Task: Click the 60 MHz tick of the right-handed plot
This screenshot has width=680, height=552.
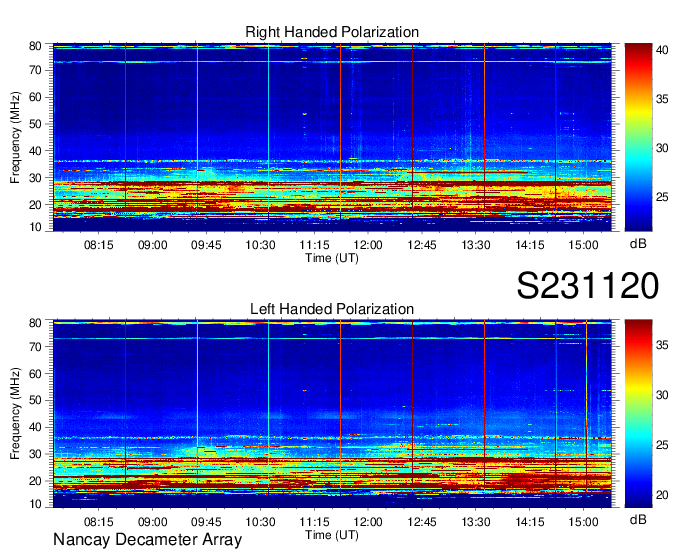Action: coord(35,97)
